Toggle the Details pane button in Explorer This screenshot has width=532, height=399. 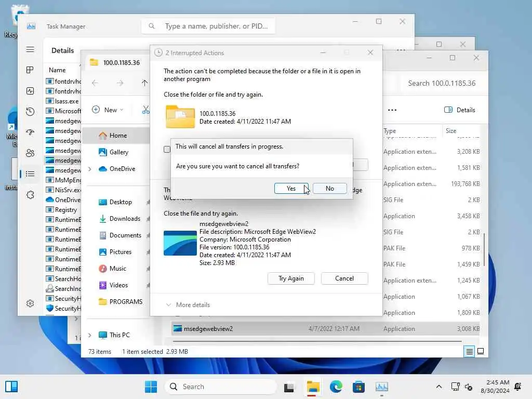pos(459,110)
